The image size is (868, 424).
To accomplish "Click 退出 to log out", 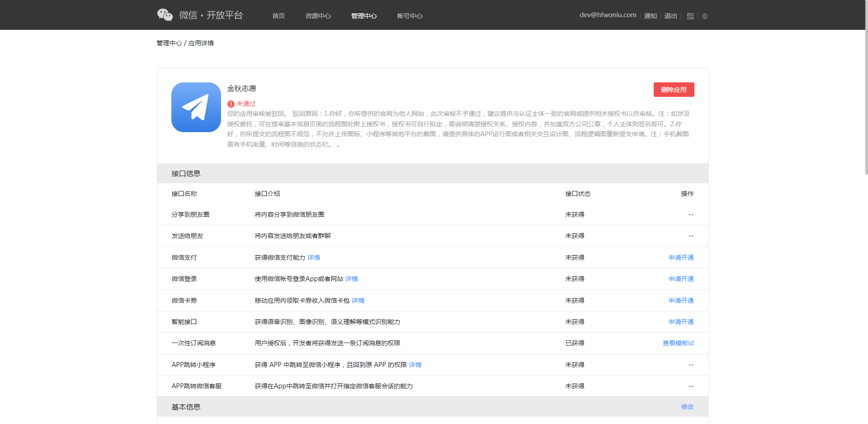I will click(671, 16).
